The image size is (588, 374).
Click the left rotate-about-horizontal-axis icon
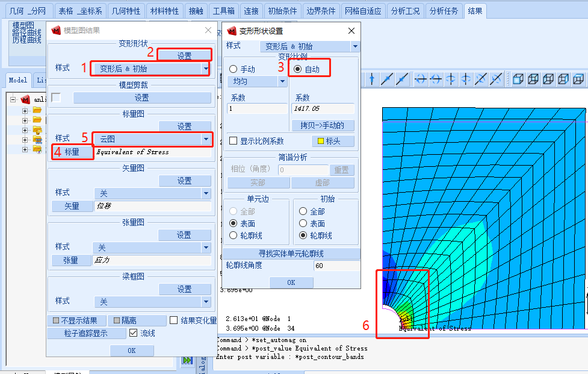coord(421,79)
